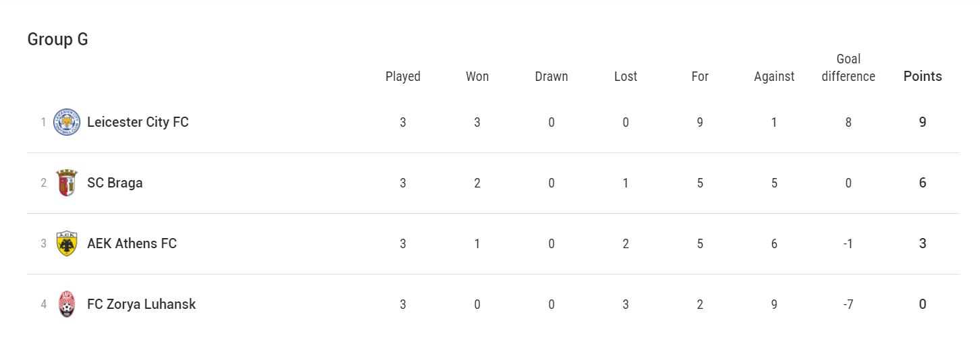Viewport: 980px width, 348px height.
Task: Open the SC Braga team link
Action: (115, 183)
